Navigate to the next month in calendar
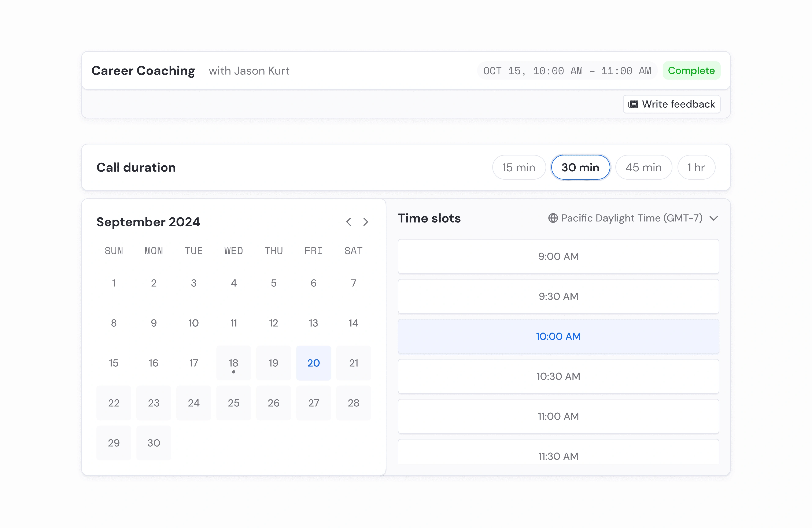Screen dimensions: 812x528 coord(366,222)
